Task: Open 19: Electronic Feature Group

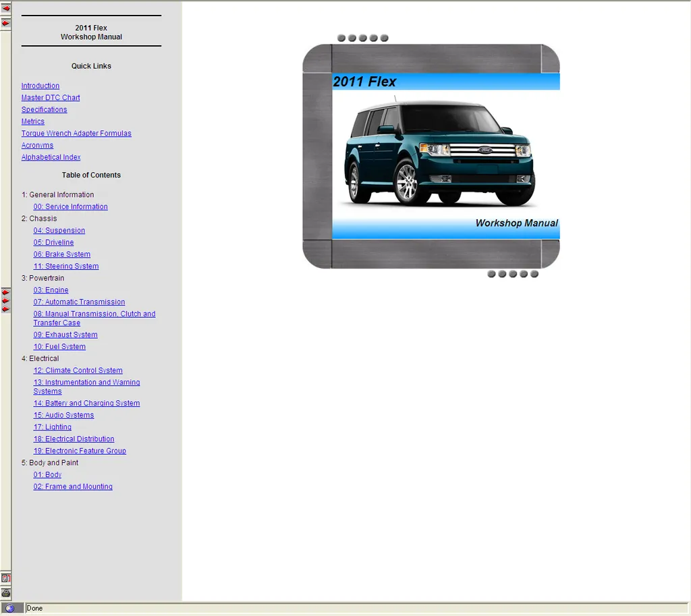Action: pos(80,450)
